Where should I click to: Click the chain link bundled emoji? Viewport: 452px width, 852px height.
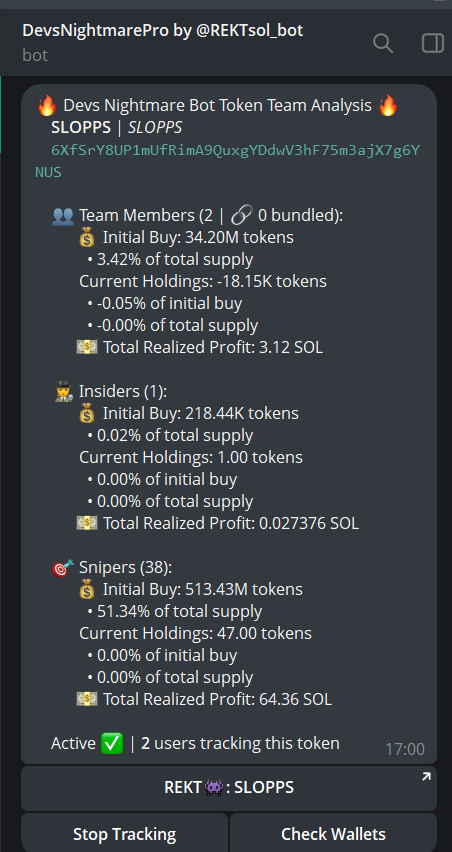[x=241, y=216]
